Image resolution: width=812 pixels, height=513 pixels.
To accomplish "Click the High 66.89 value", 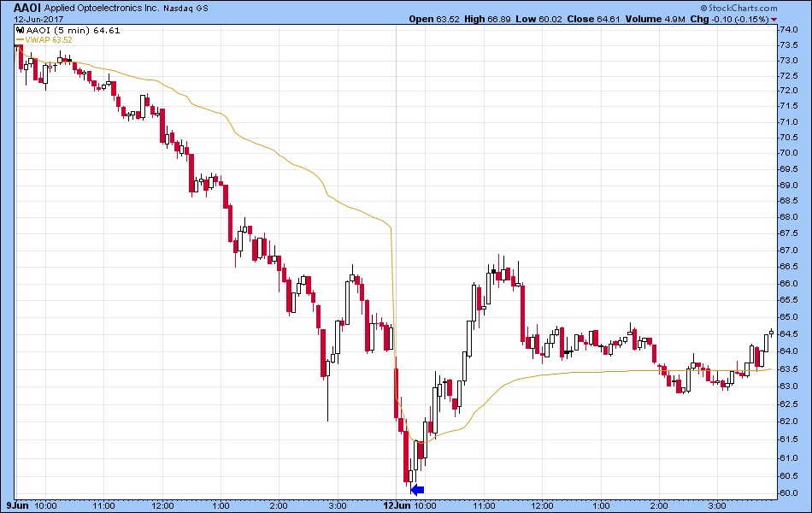I will point(487,19).
